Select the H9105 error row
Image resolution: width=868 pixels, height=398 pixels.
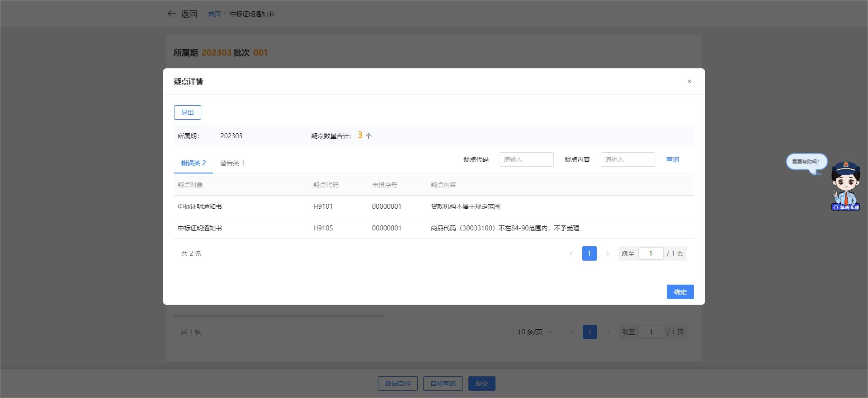click(x=434, y=228)
